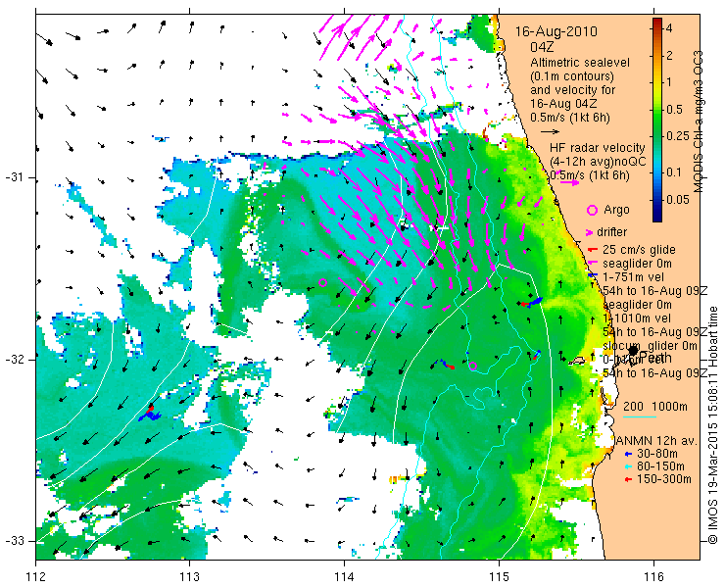Click the 'HF radar velocity' legend text
This screenshot has width=725, height=588.
click(598, 148)
